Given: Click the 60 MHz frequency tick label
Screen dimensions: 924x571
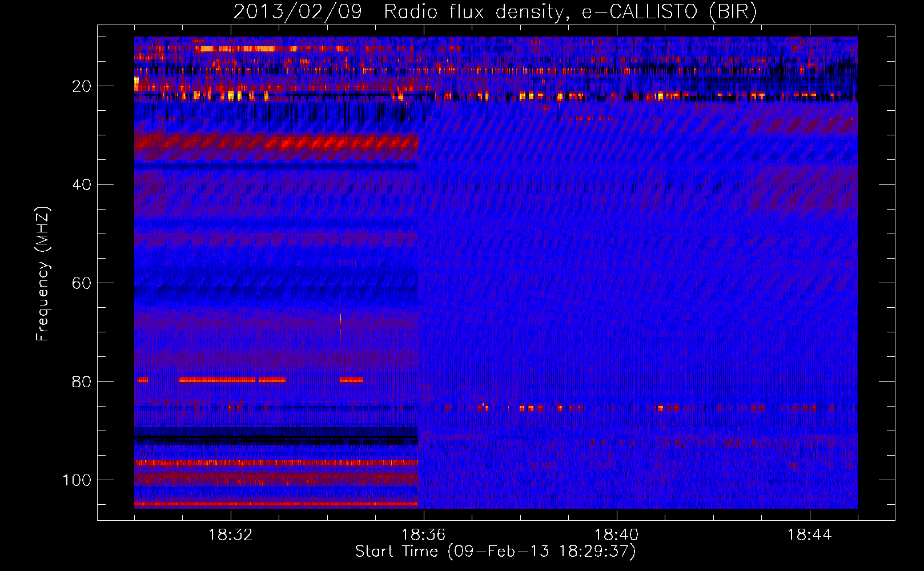Looking at the screenshot, I should [82, 283].
